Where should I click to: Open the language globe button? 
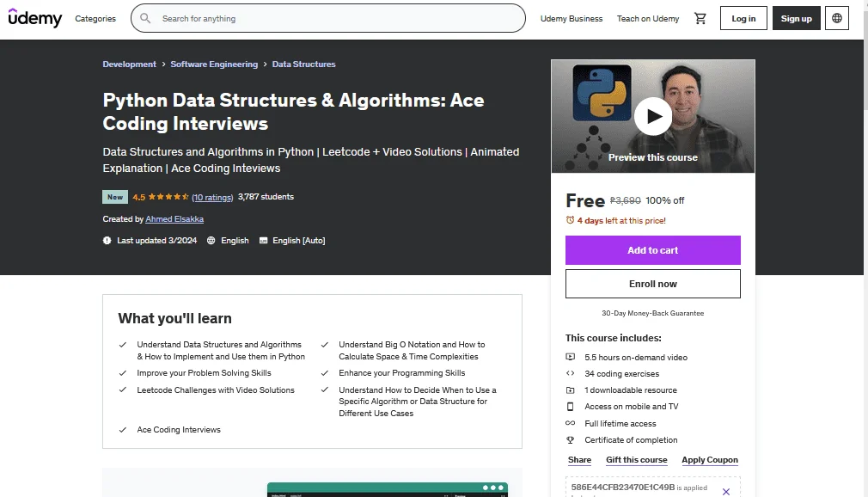click(x=836, y=18)
